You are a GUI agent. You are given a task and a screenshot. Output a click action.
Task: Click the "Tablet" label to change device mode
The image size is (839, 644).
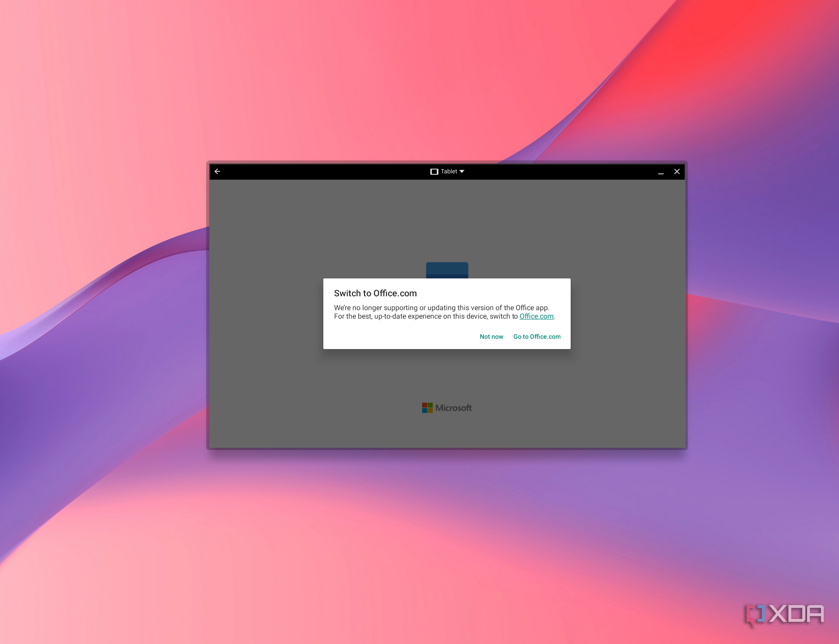449,171
